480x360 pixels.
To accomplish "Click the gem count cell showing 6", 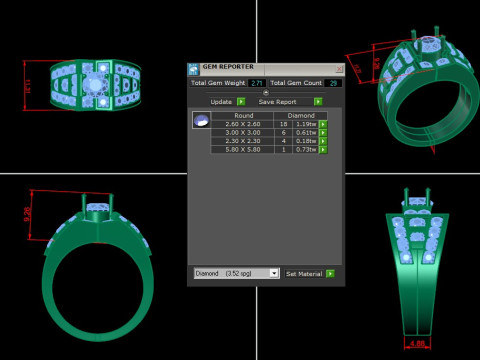I will click(x=283, y=133).
